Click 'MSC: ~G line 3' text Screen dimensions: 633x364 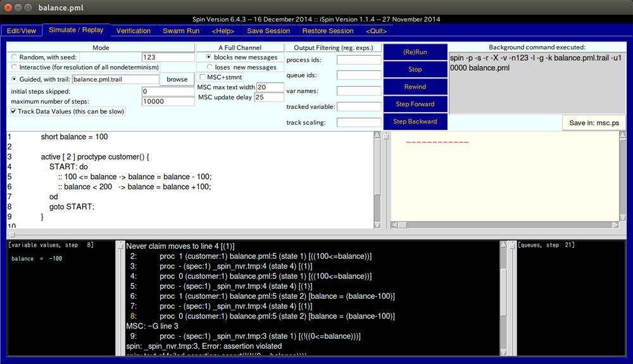pos(152,326)
